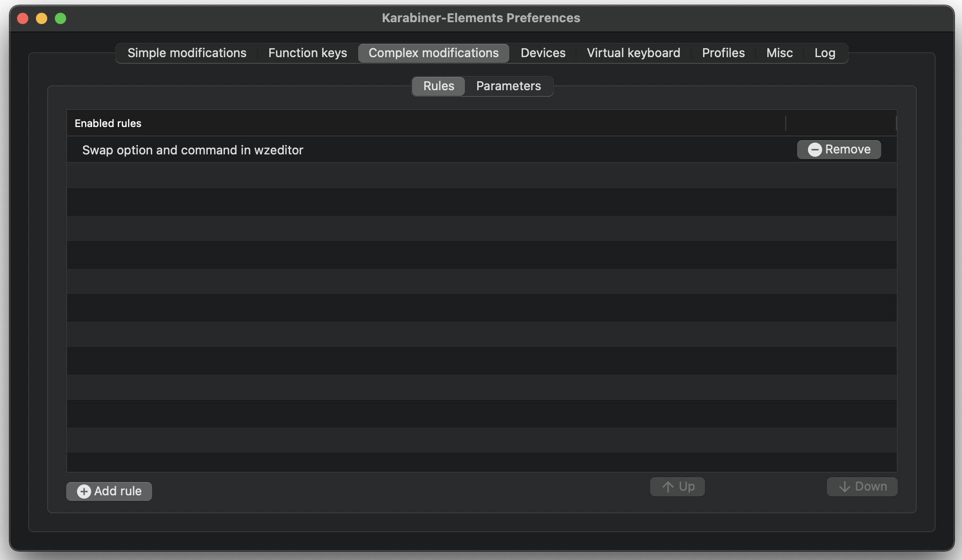Select the 'Swap option and command in wzeditor' row
962x560 pixels.
click(x=482, y=150)
